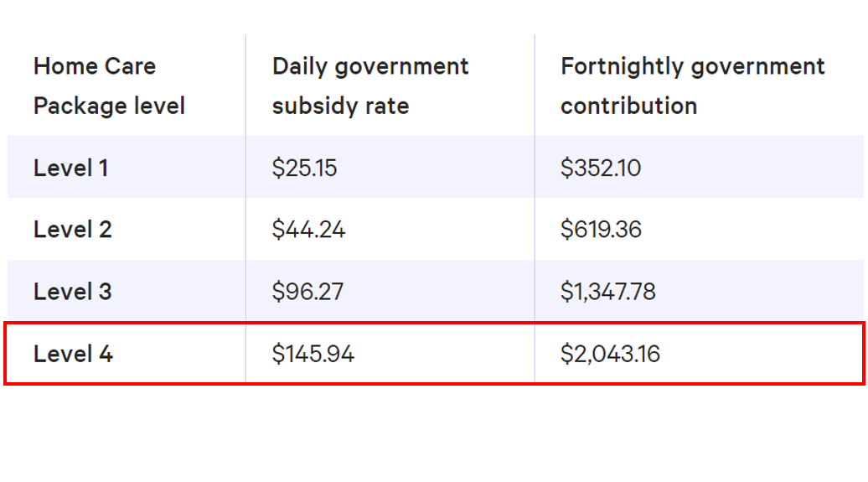Image resolution: width=868 pixels, height=482 pixels.
Task: Click the Level 3 row label
Action: pos(73,292)
